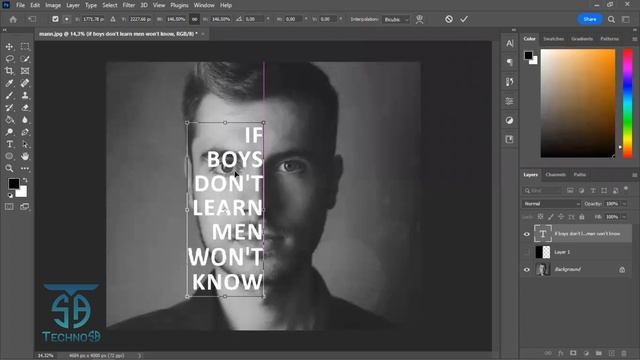Select the Eraser tool
This screenshot has height=360, width=640.
pos(25,108)
